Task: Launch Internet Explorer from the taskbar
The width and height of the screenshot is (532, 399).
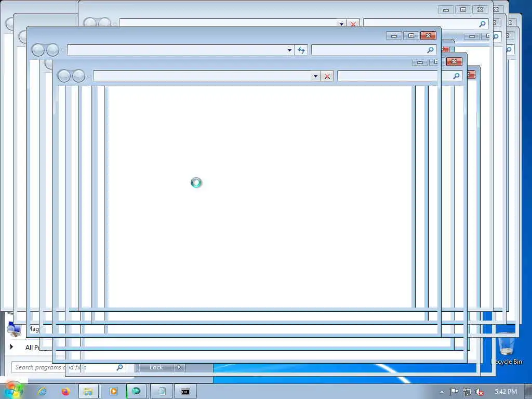Action: click(x=42, y=392)
